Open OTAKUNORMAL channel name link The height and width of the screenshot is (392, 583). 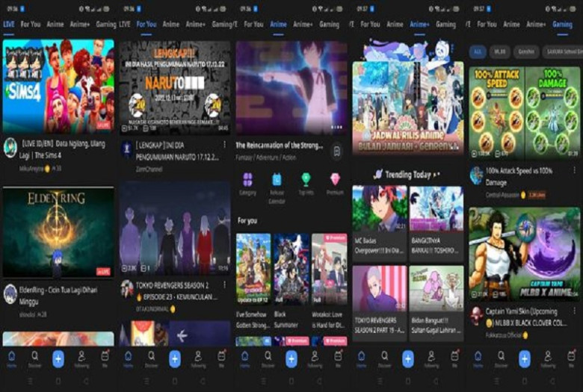pyautogui.click(x=152, y=309)
